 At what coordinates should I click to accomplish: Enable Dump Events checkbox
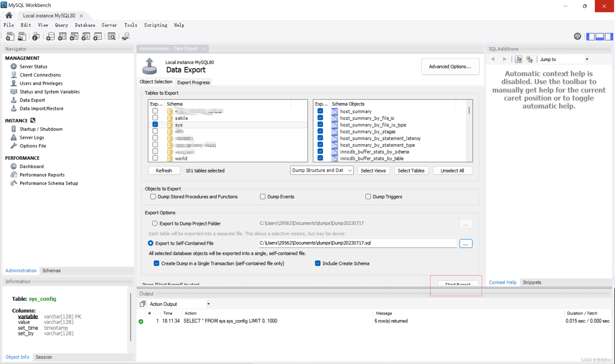263,197
